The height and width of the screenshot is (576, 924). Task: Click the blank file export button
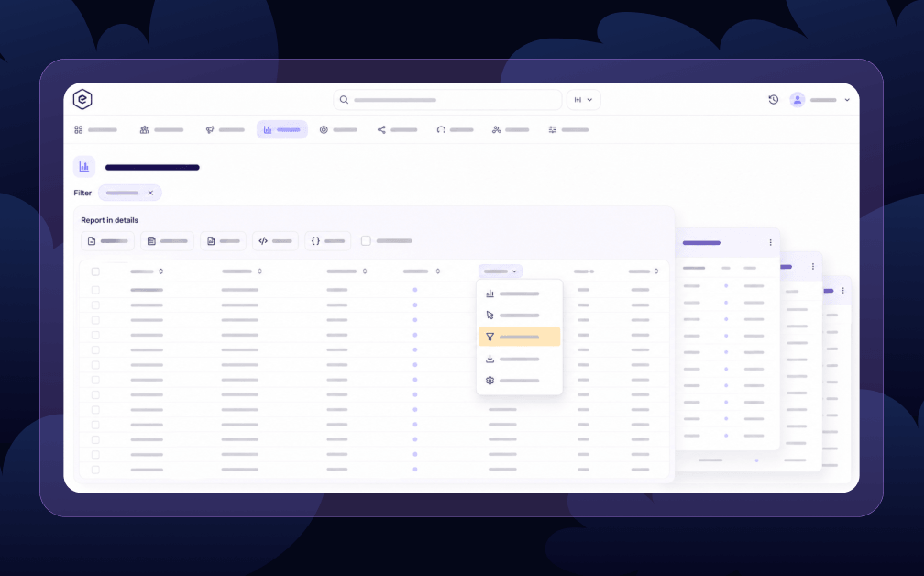[x=107, y=241]
